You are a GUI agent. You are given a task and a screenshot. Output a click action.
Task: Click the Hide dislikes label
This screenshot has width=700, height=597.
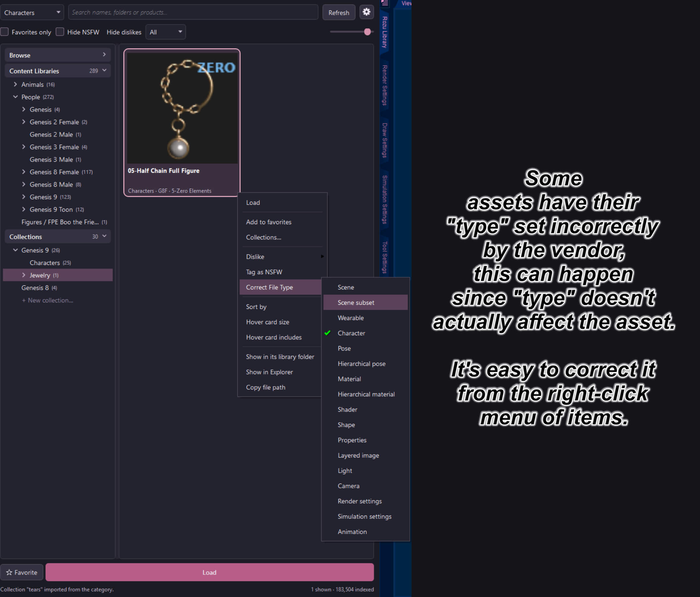tap(124, 32)
